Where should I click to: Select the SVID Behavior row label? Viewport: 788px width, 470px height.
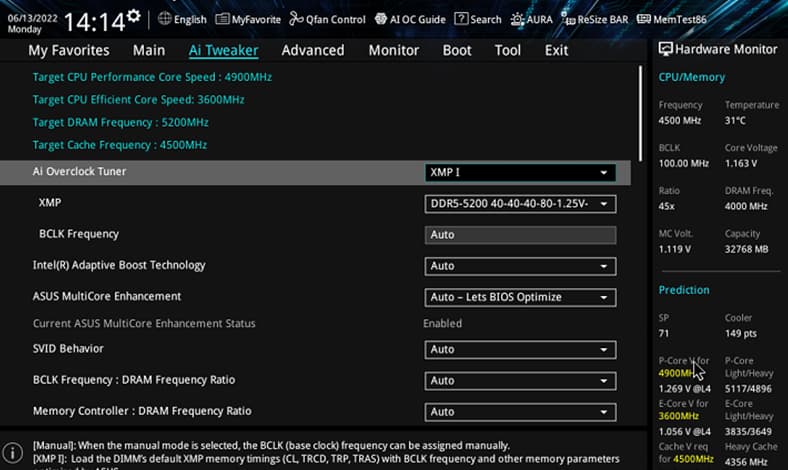click(68, 348)
